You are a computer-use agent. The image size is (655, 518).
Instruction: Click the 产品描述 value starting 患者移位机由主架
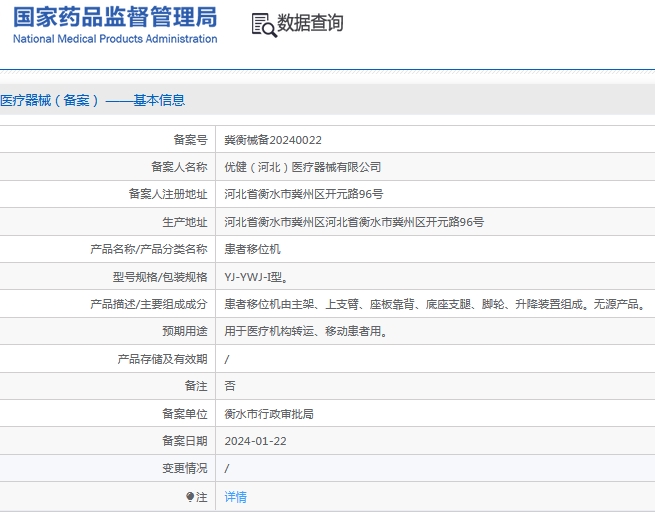435,304
